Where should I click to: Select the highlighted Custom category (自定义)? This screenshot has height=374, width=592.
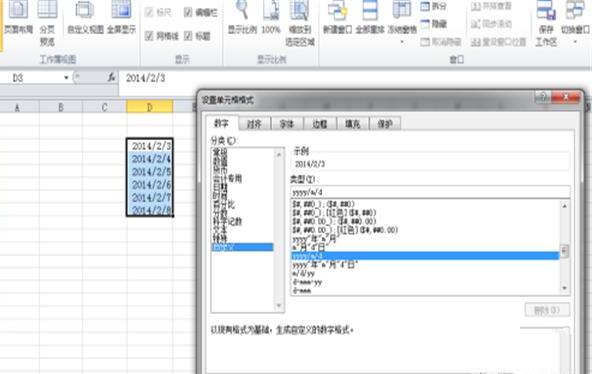coord(242,247)
